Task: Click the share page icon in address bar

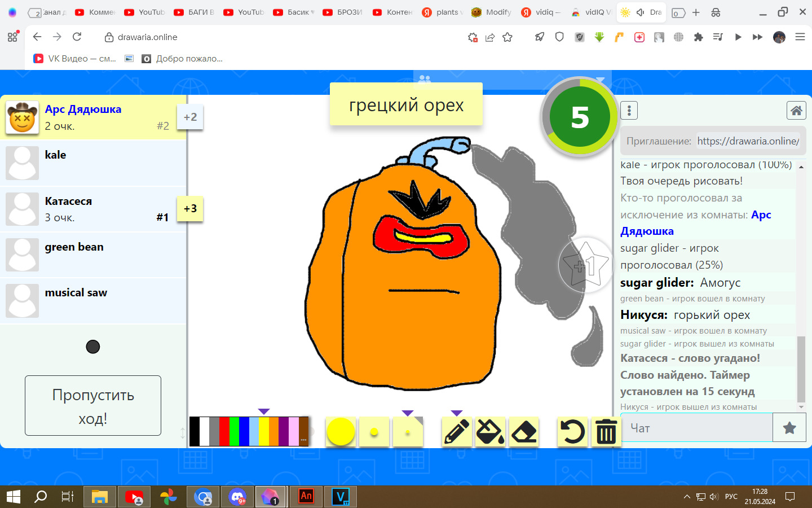Action: click(x=490, y=37)
